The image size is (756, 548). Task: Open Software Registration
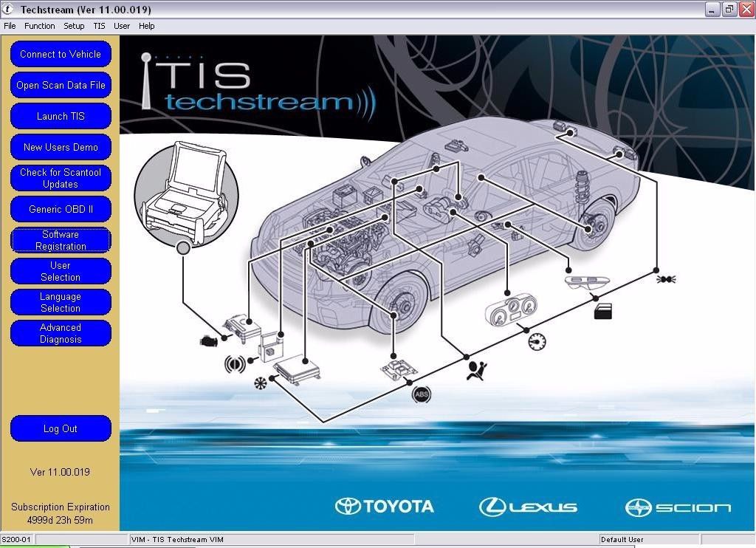coord(61,240)
